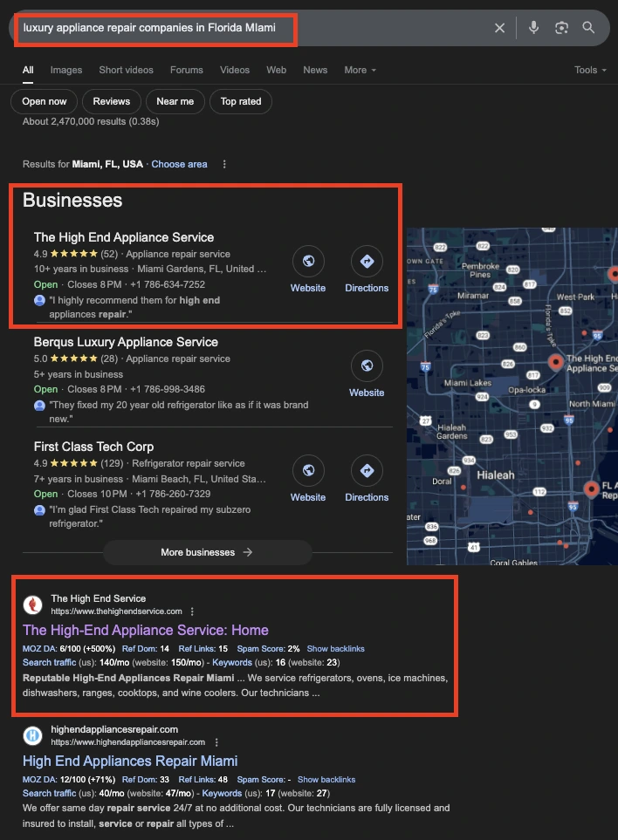Expand the More search types dropdown
The image size is (618, 840).
click(360, 70)
